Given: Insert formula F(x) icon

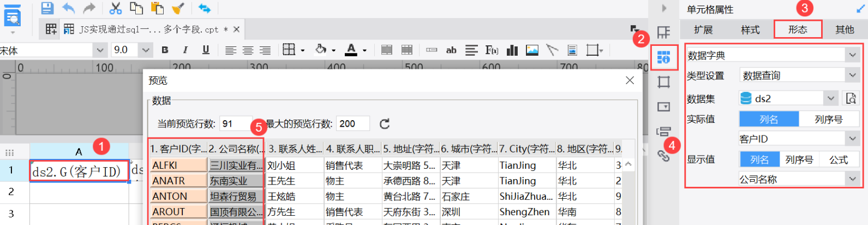Looking at the screenshot, I should point(492,50).
